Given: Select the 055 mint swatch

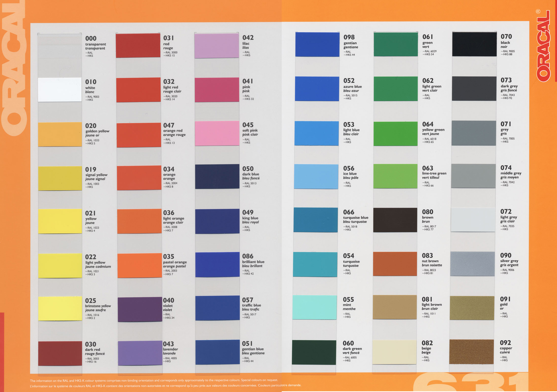Looking at the screenshot, I should 315,307.
